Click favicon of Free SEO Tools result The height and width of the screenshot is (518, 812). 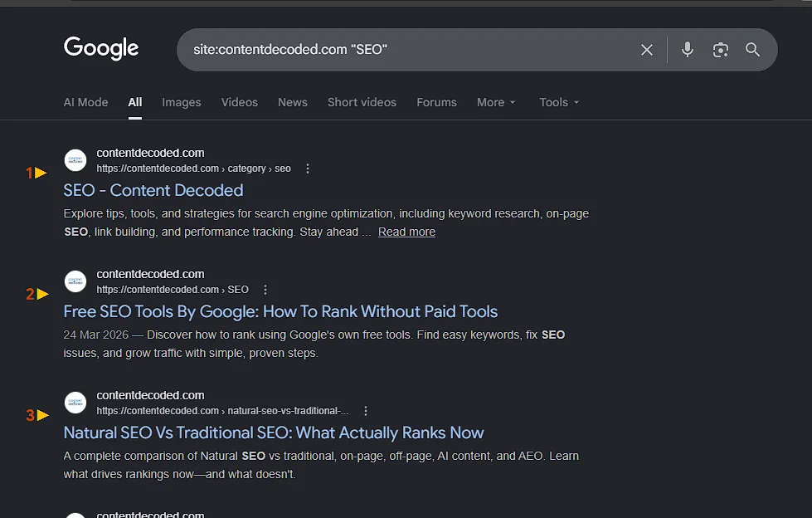(75, 281)
